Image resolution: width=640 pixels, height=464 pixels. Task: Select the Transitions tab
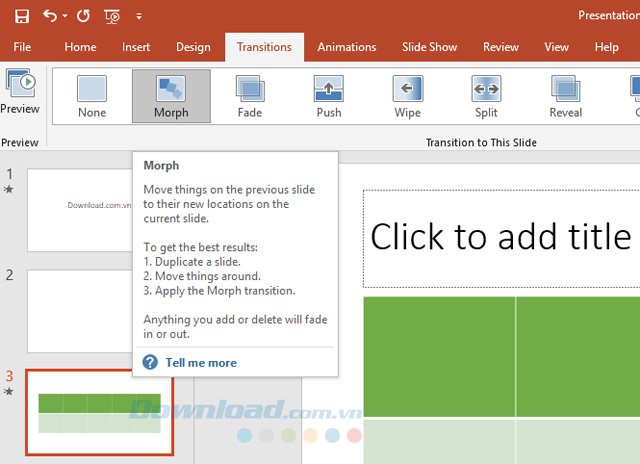coord(264,47)
